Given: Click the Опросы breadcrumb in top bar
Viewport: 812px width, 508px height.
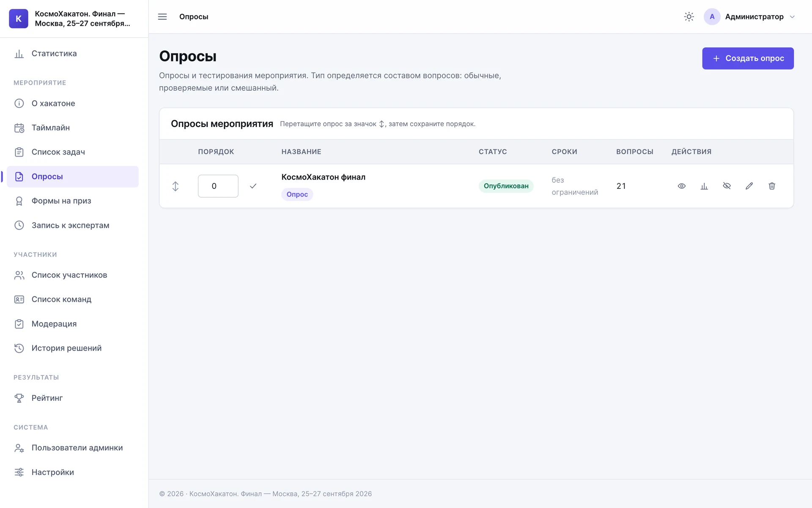Looking at the screenshot, I should pos(194,17).
